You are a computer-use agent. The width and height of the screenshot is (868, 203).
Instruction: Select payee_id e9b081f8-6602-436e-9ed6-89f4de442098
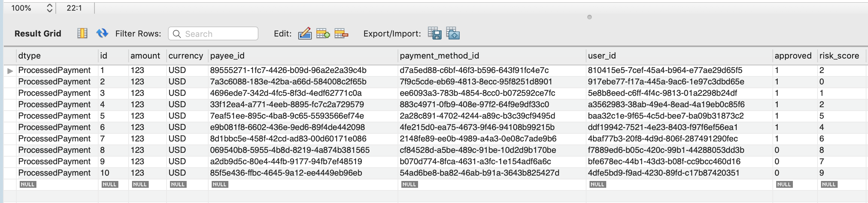click(x=288, y=127)
